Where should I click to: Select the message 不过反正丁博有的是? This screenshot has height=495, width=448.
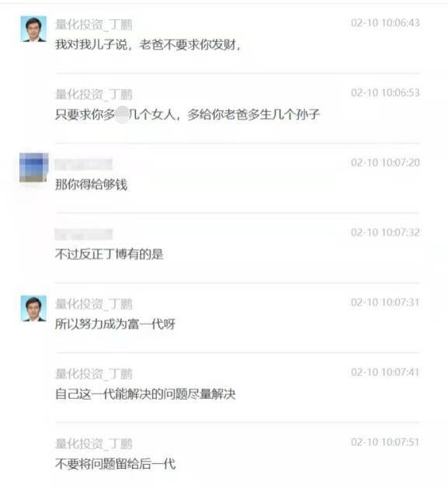[x=109, y=254]
